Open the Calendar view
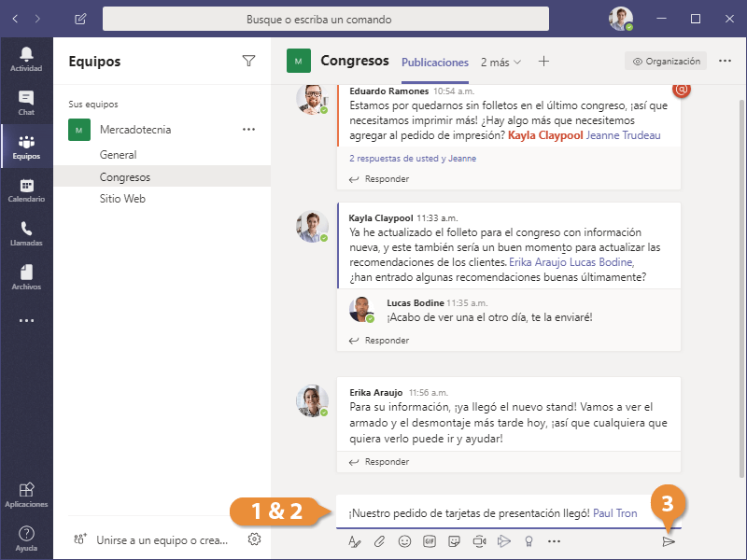747x560 pixels. click(x=26, y=191)
